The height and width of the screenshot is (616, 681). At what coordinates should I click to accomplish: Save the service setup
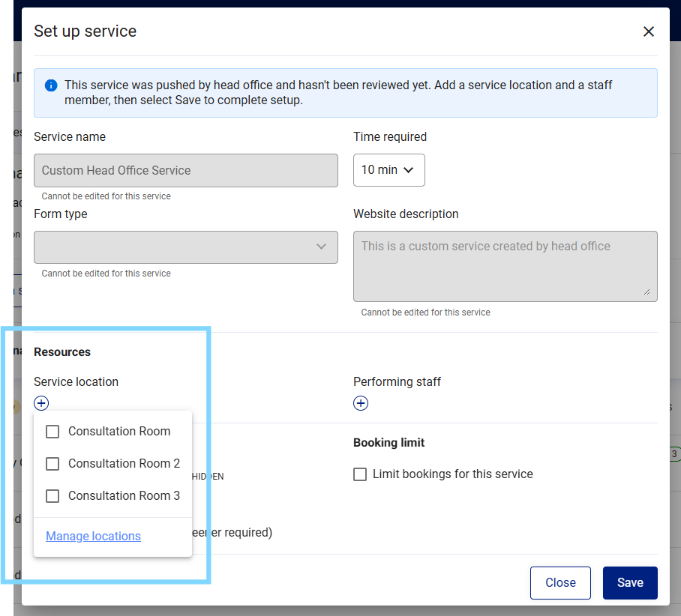point(630,582)
